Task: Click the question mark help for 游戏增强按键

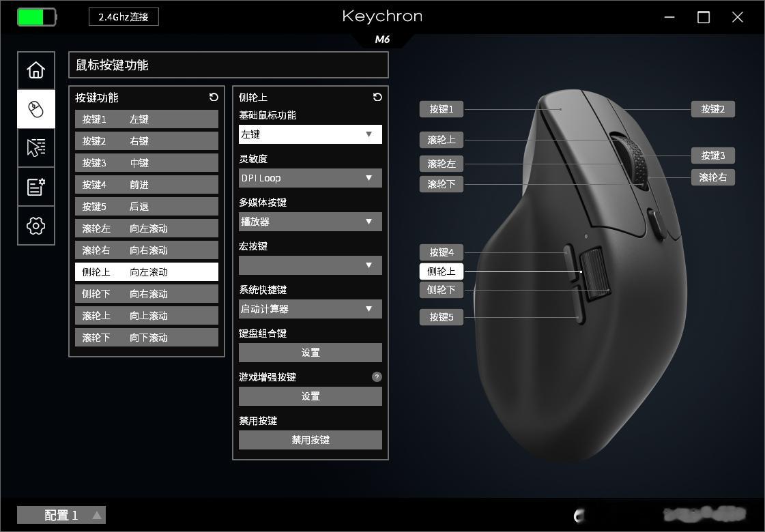Action: click(x=377, y=376)
